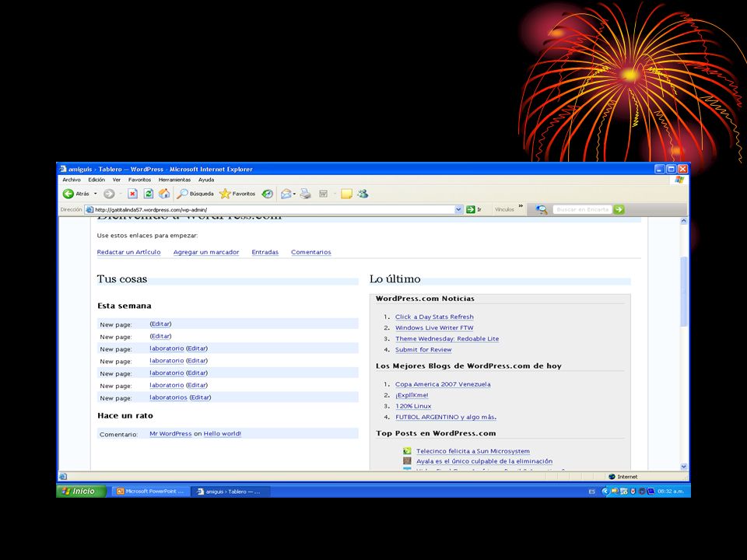Image resolution: width=747 pixels, height=560 pixels.
Task: Open the Mr WordPress commenter link
Action: (170, 434)
